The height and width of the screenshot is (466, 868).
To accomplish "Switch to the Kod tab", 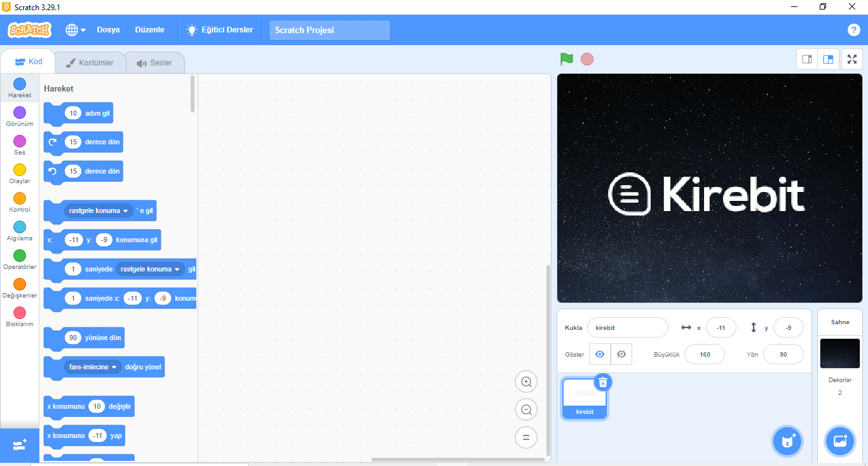I will [x=29, y=62].
